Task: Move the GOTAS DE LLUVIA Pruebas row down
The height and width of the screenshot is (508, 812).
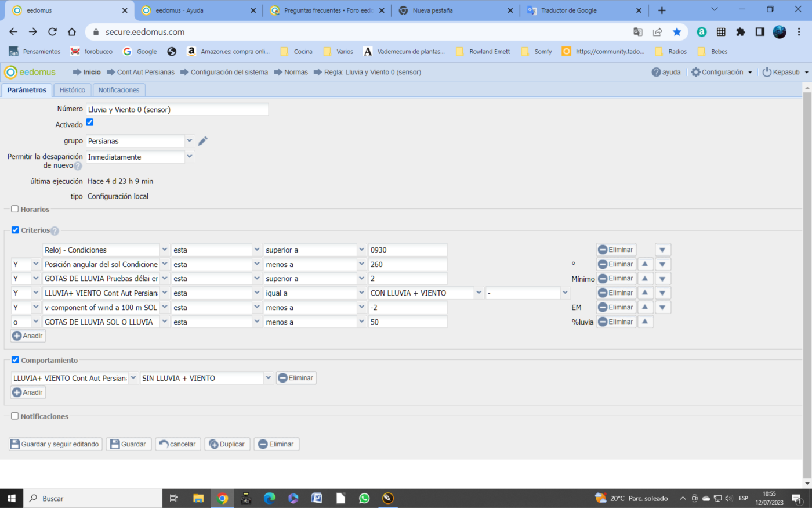Action: (x=662, y=279)
